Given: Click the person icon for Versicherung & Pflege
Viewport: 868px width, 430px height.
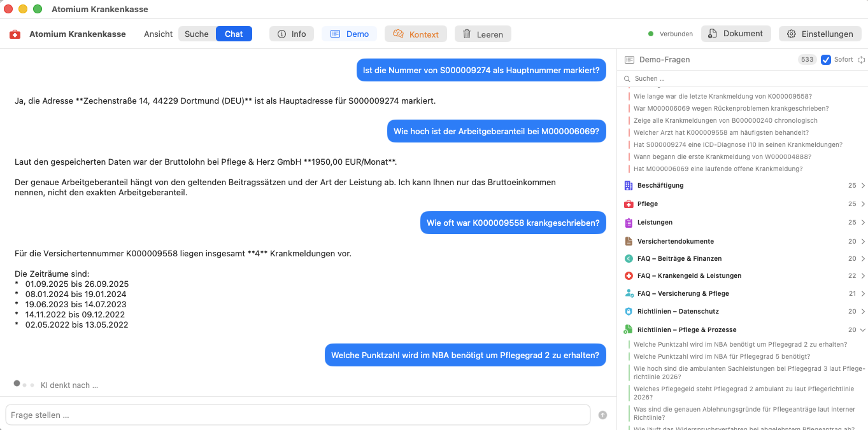Looking at the screenshot, I should [x=629, y=294].
